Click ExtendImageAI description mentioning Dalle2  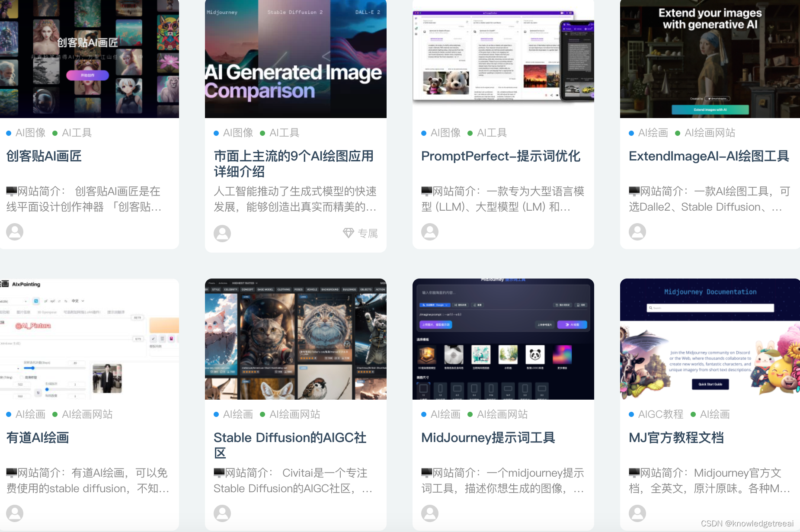click(x=710, y=199)
